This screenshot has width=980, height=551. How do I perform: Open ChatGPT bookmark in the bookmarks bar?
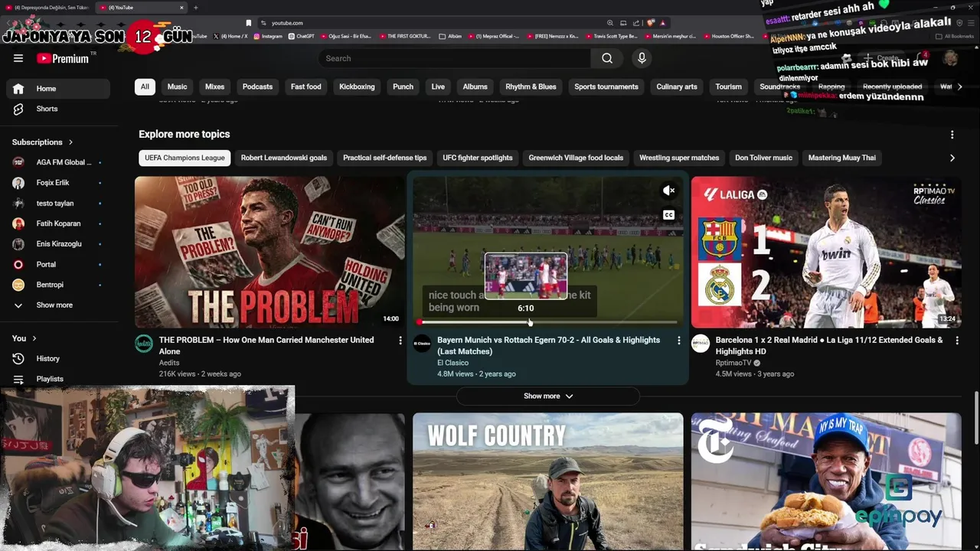(301, 36)
